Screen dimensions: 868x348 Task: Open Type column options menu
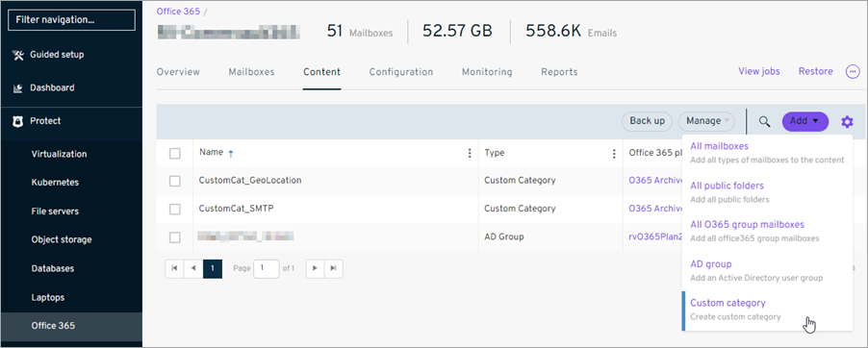(x=613, y=153)
